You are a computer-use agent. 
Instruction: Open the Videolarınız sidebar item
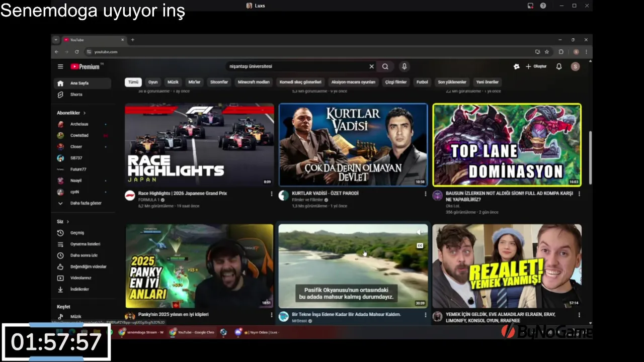(x=82, y=278)
